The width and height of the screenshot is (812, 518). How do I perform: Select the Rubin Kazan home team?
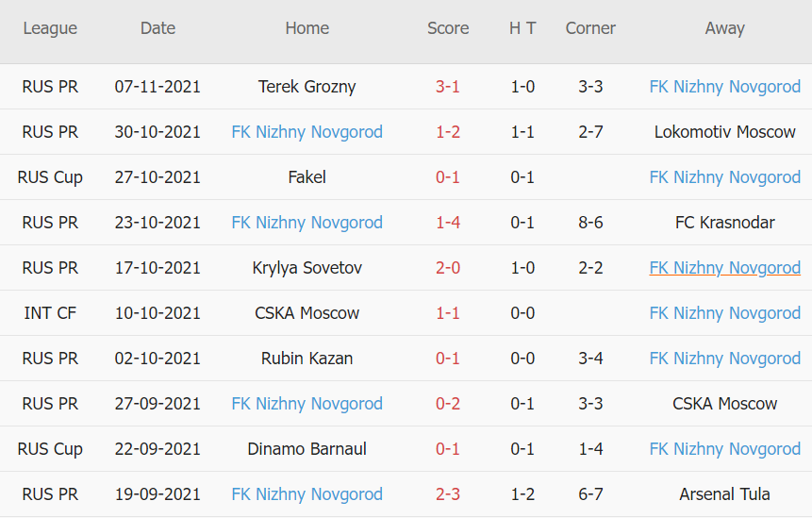click(x=307, y=359)
